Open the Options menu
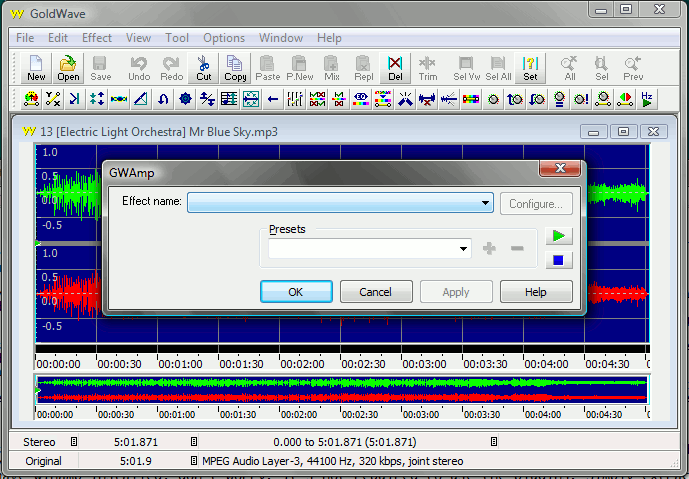This screenshot has height=479, width=689. click(224, 38)
